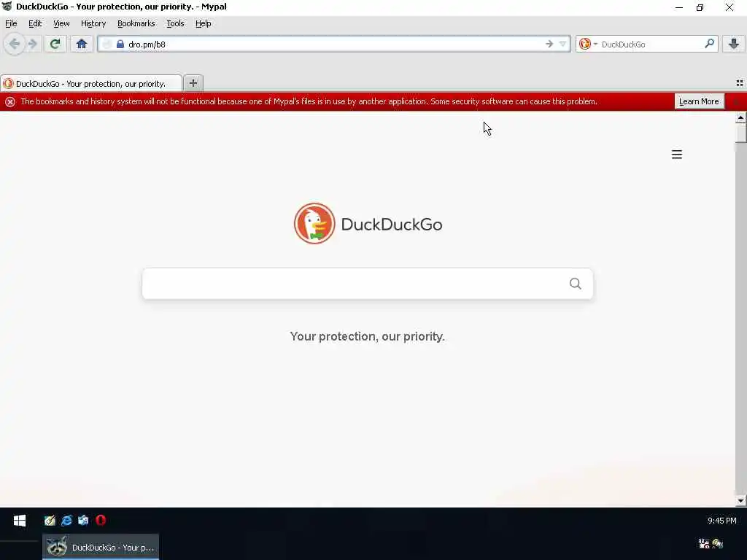
Task: Click the magnifier in the toolbar search box
Action: point(709,44)
